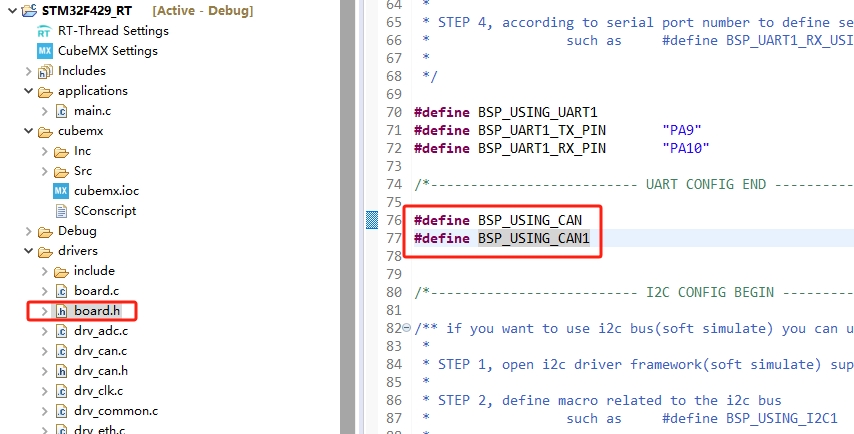
Task: Expand the drv_can.c node
Action: pyautogui.click(x=45, y=351)
